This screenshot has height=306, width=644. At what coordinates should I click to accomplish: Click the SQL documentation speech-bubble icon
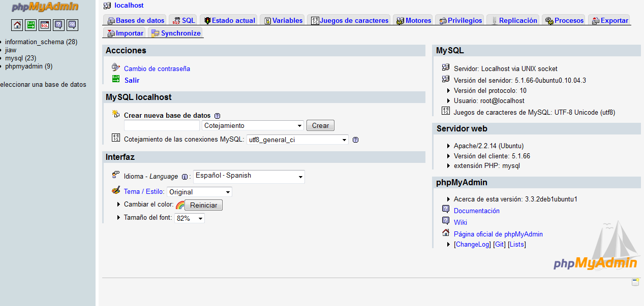point(72,25)
